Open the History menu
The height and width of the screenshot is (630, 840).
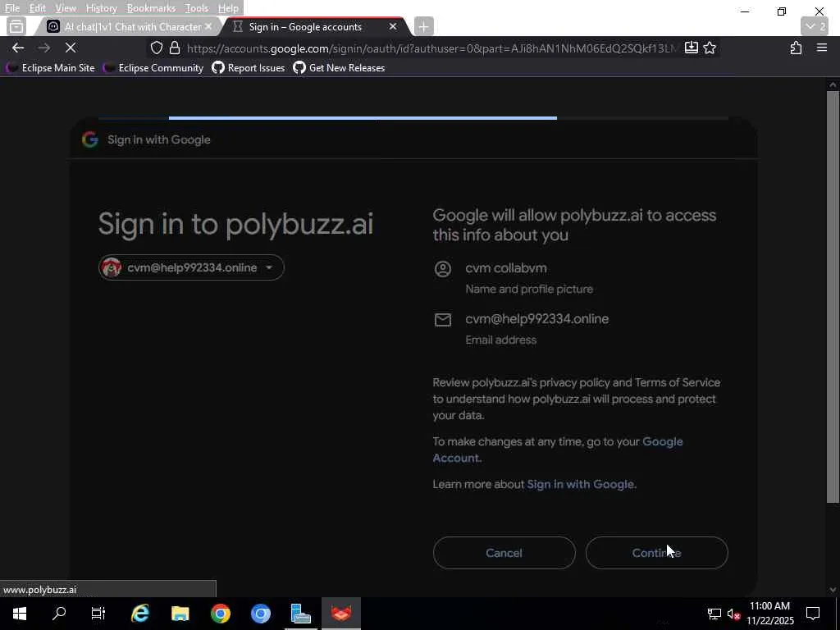(x=101, y=8)
